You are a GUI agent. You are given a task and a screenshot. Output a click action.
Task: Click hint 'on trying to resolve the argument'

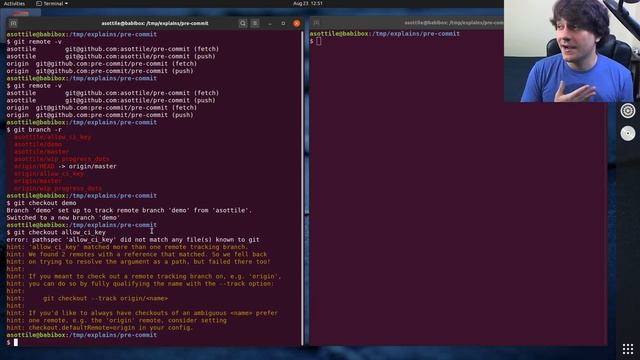pos(138,262)
